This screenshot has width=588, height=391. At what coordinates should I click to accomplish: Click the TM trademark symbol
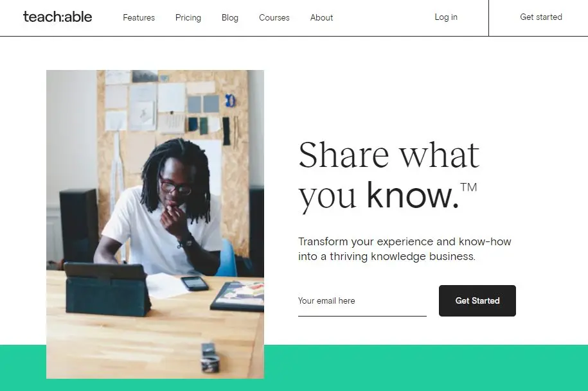click(x=468, y=187)
